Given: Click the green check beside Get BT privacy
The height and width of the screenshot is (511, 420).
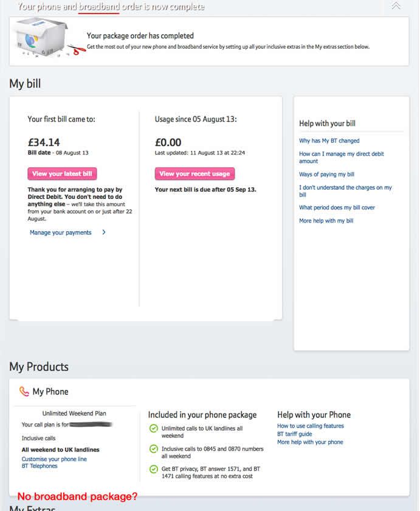Looking at the screenshot, I should tap(153, 469).
